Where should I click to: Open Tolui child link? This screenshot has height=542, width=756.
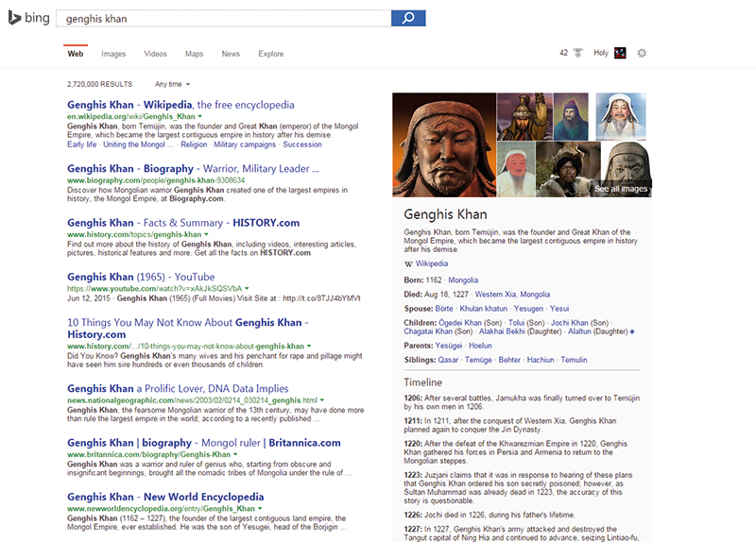coord(516,323)
